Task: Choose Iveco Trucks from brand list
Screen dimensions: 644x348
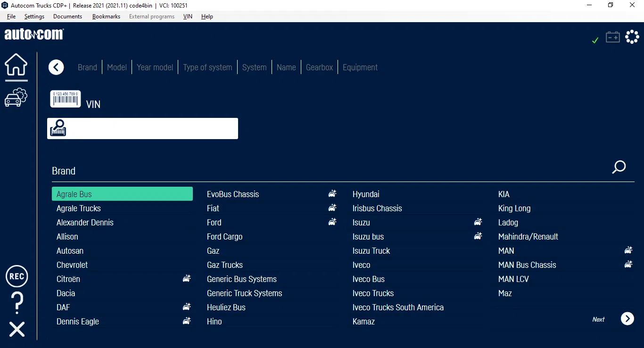Action: click(373, 293)
